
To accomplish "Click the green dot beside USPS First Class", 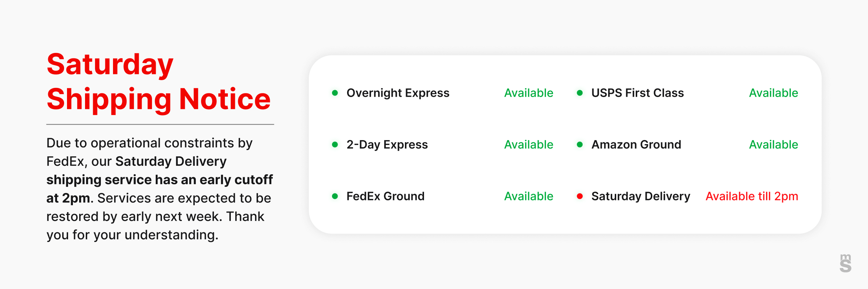I will [x=580, y=93].
